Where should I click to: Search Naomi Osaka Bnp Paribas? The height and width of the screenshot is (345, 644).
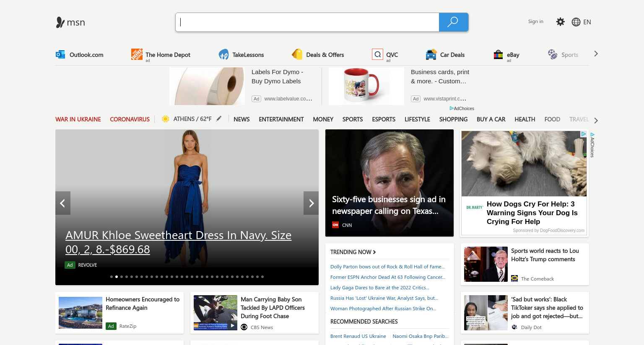click(421, 336)
